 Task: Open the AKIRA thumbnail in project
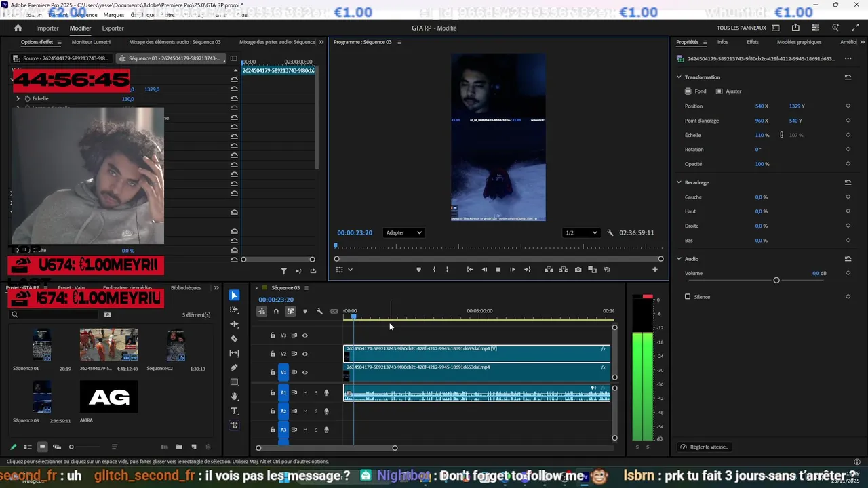(x=108, y=396)
